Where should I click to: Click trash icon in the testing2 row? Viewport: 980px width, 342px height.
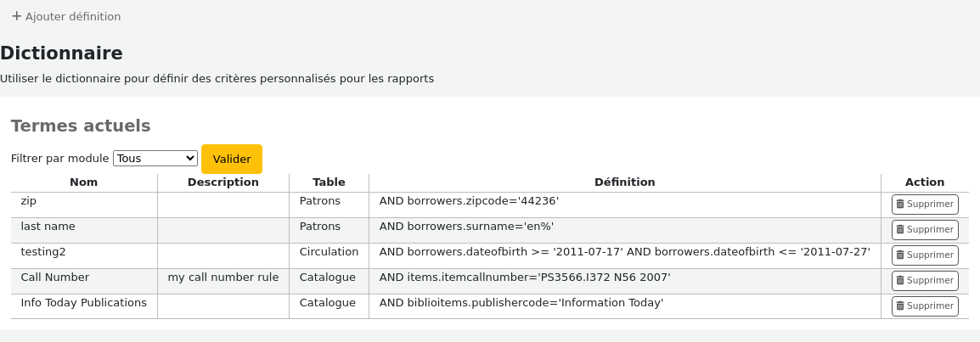pyautogui.click(x=900, y=255)
